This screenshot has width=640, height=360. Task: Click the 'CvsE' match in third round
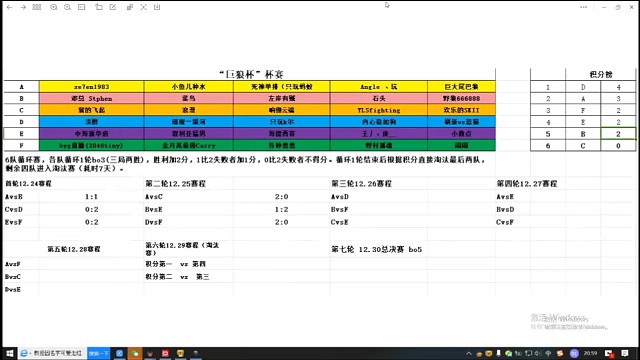(x=340, y=222)
